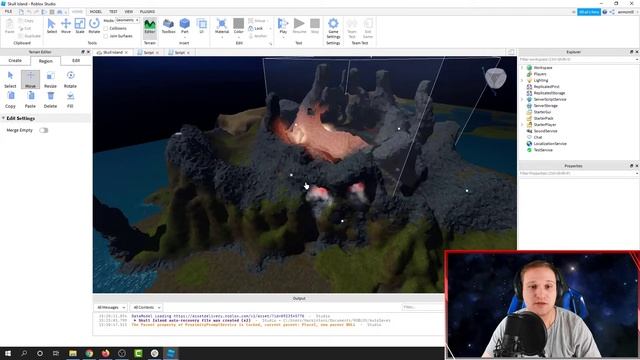Switch to the VIEW ribbon tab

click(x=129, y=12)
